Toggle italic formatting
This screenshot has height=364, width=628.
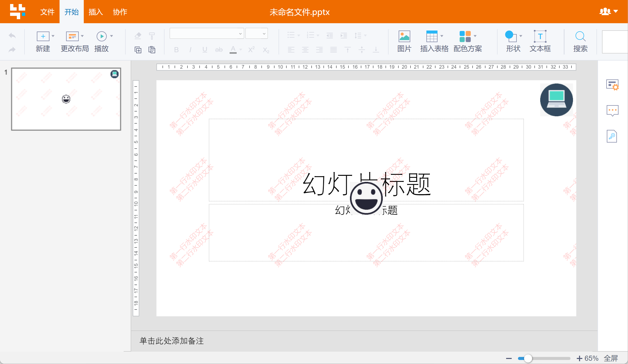[190, 50]
